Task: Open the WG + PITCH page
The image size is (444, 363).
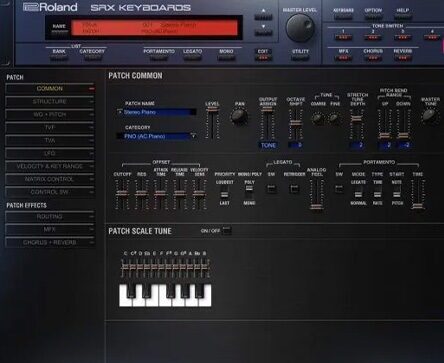Action: tap(50, 115)
